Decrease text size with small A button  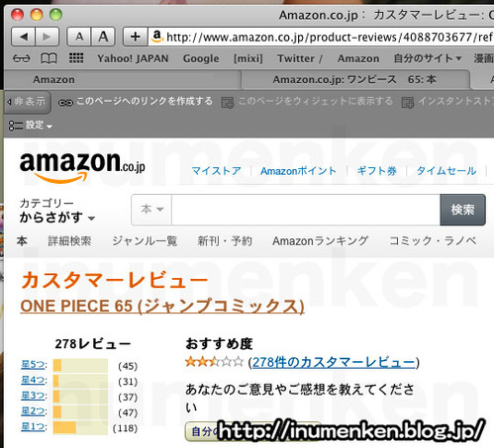pyautogui.click(x=79, y=37)
